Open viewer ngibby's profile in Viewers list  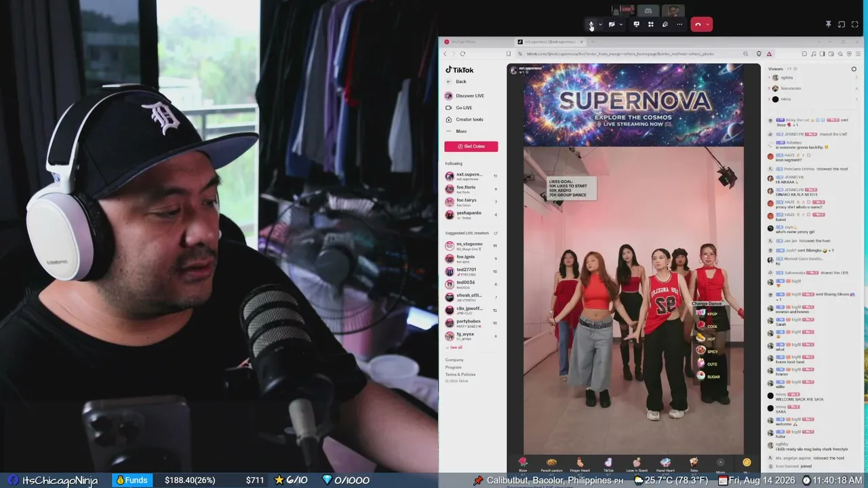(x=783, y=78)
